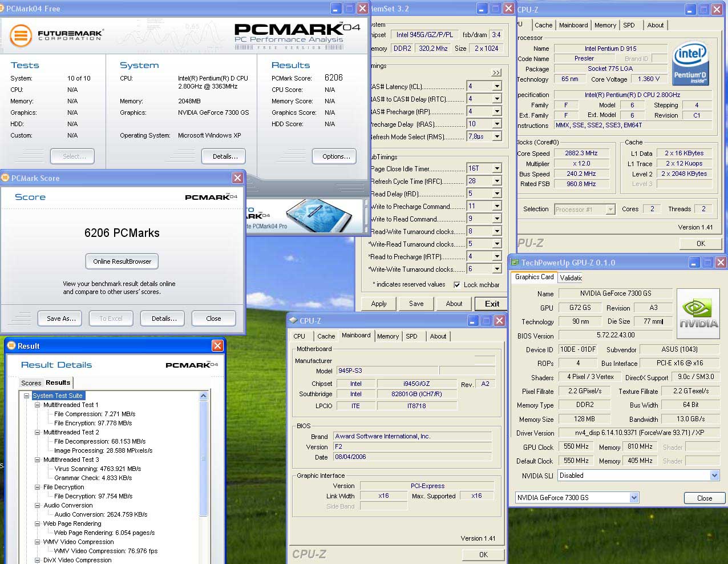Open the Precharge Delay (tRAS) dropdown
The width and height of the screenshot is (728, 564).
pyautogui.click(x=497, y=124)
